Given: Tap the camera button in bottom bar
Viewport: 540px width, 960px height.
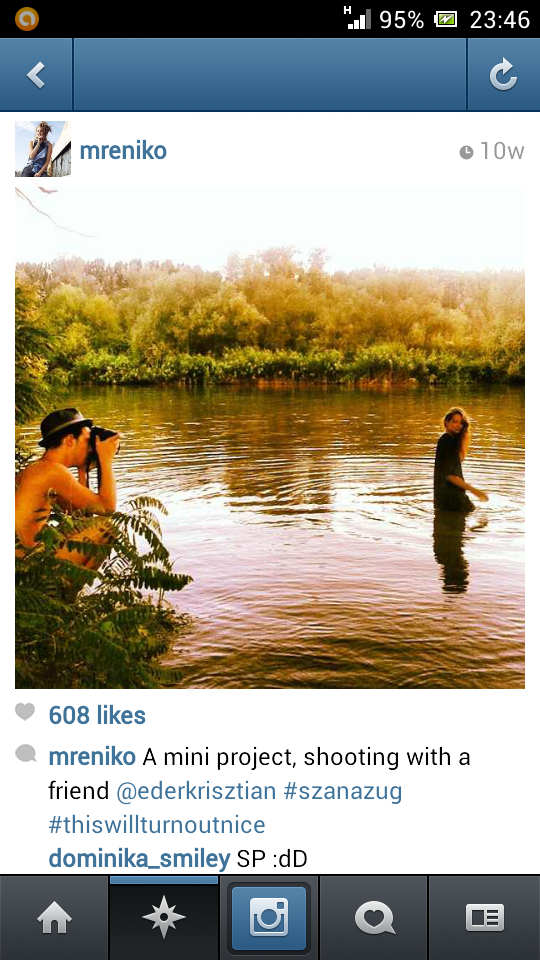Looking at the screenshot, I should click(x=269, y=918).
